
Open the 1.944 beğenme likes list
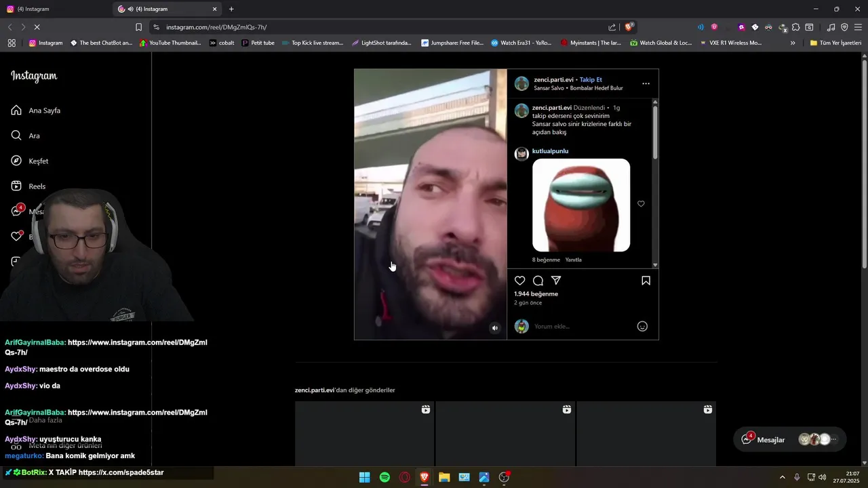[x=536, y=294]
